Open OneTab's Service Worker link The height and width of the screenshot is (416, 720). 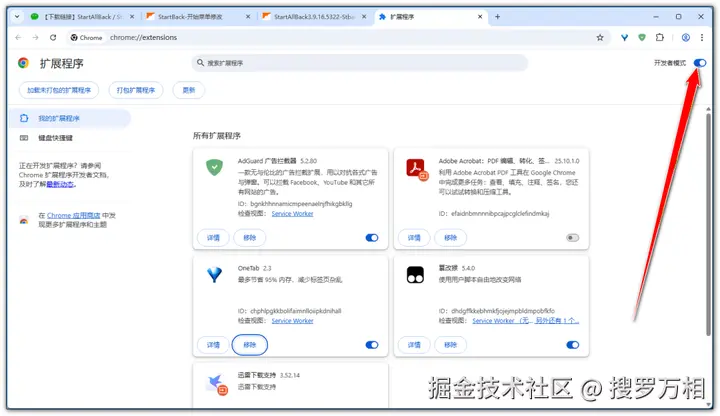point(292,321)
